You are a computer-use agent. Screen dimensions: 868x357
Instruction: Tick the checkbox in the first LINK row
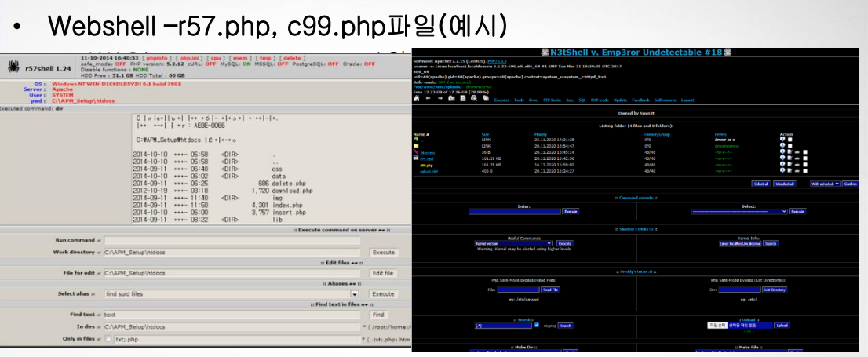790,140
